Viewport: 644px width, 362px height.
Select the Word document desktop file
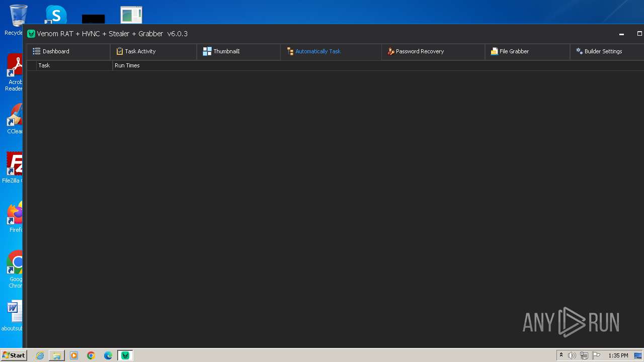tap(13, 316)
